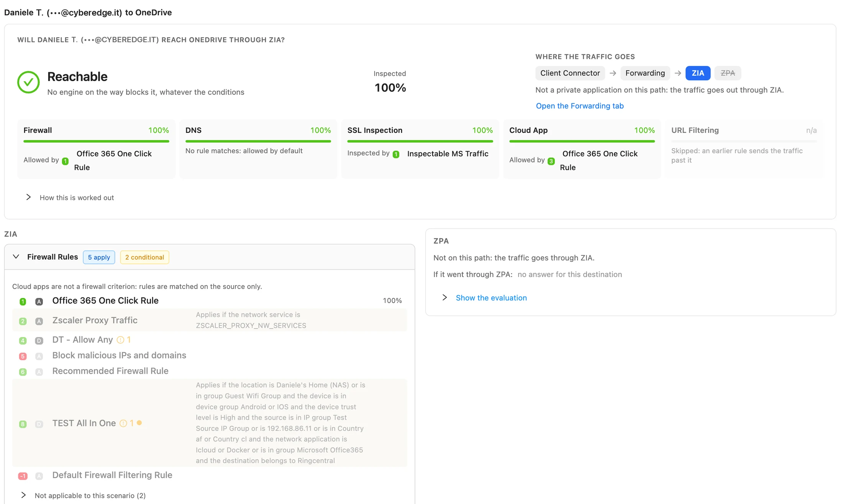
Task: Select the Recommended Firewall Rule row
Action: (x=210, y=371)
